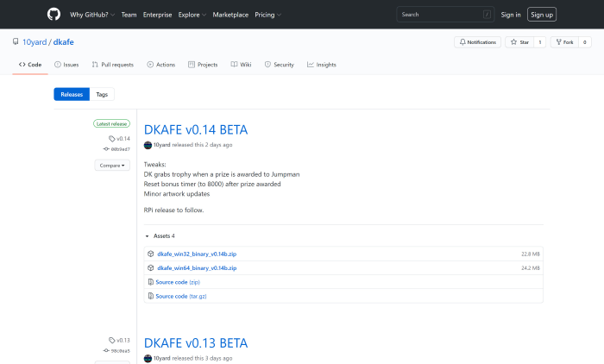Expand the Explore dropdown
604x364 pixels.
pos(192,15)
